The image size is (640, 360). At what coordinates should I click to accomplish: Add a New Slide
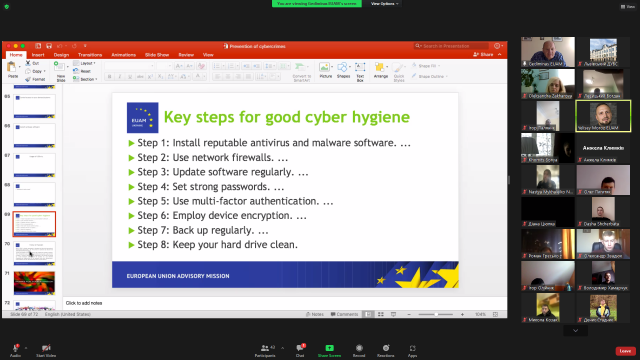click(x=60, y=71)
